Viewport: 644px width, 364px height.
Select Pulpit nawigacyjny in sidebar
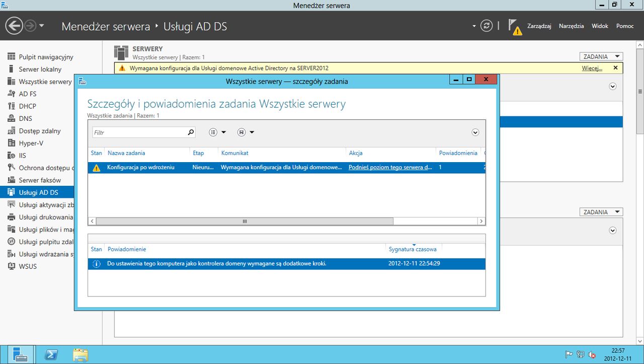[x=46, y=57]
